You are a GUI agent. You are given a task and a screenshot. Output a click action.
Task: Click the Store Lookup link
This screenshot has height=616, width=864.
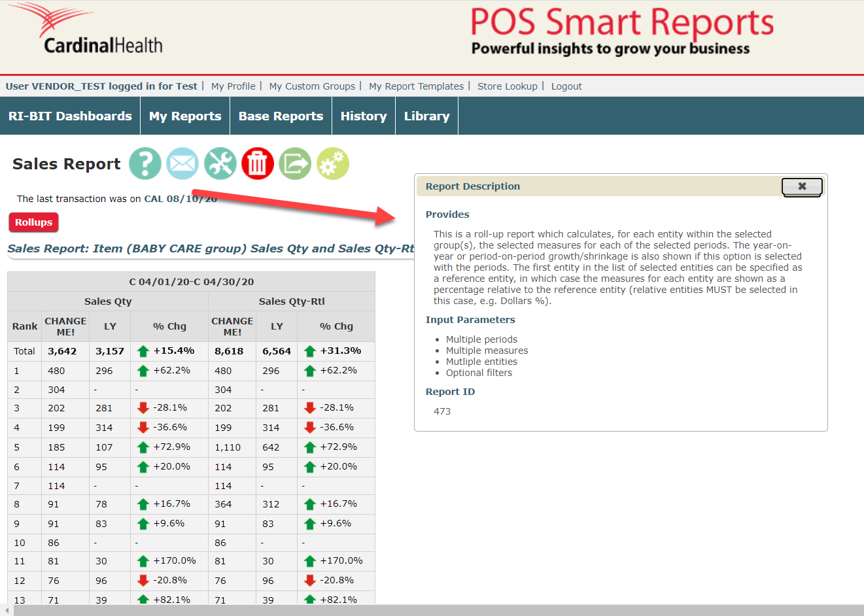tap(507, 86)
